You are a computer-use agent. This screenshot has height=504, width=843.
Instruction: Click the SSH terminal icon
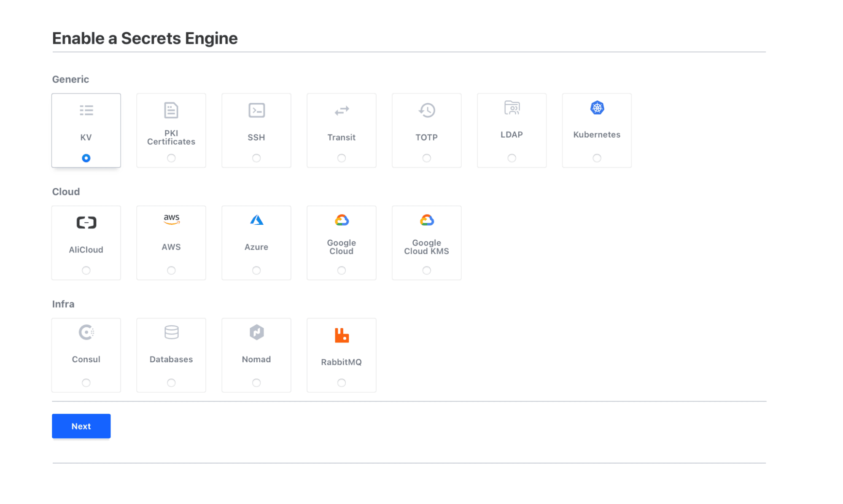tap(256, 111)
